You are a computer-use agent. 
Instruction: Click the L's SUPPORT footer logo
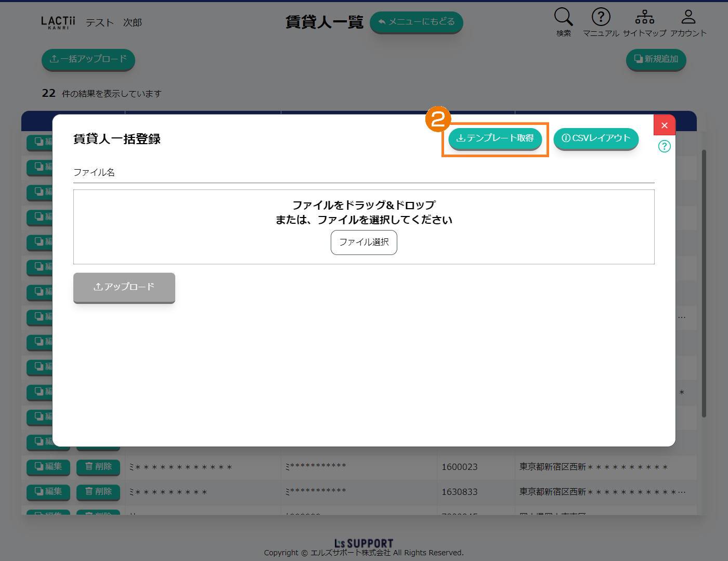click(363, 543)
